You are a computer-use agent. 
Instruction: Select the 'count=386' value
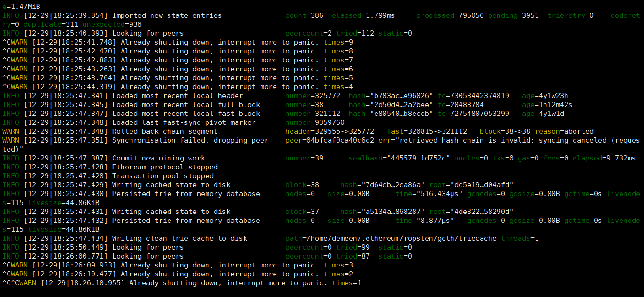tap(304, 15)
